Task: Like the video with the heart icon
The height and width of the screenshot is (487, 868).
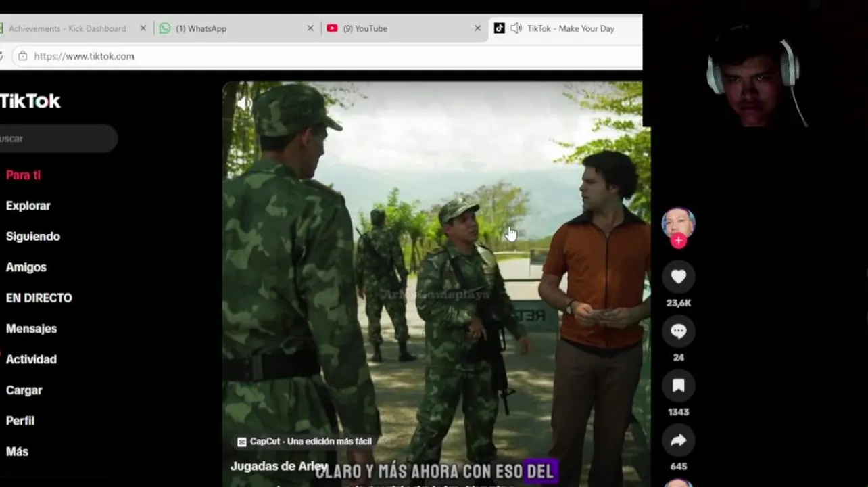Action: pyautogui.click(x=678, y=276)
